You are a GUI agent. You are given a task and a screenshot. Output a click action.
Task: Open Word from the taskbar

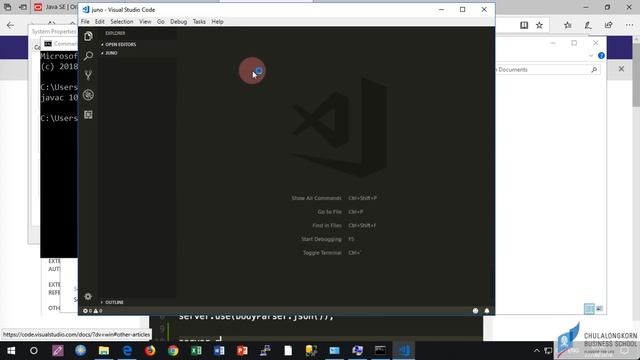219,351
